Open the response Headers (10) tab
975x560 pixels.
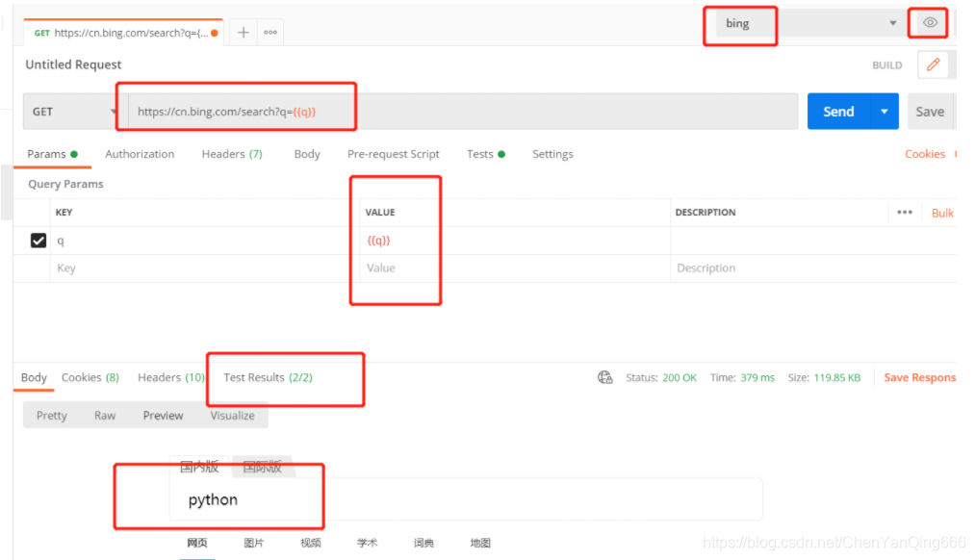pos(171,377)
